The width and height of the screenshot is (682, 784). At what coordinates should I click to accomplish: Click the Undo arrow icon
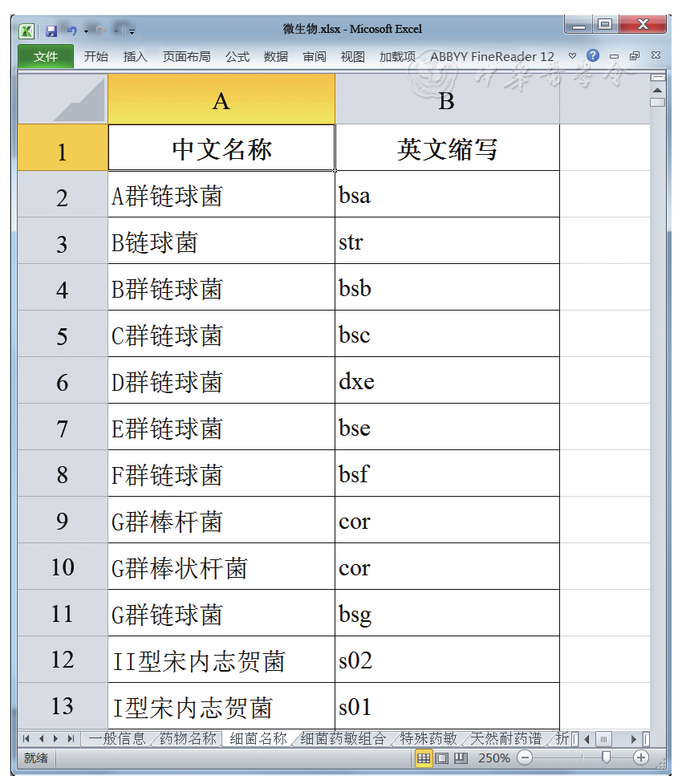click(71, 30)
